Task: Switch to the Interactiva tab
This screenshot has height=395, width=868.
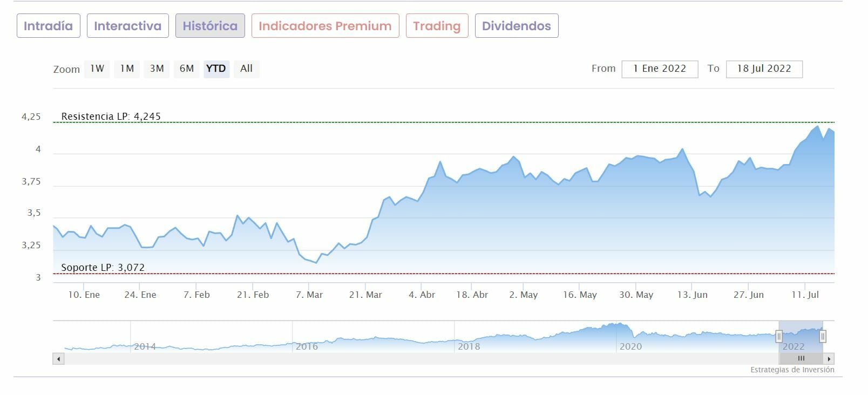Action: [127, 26]
